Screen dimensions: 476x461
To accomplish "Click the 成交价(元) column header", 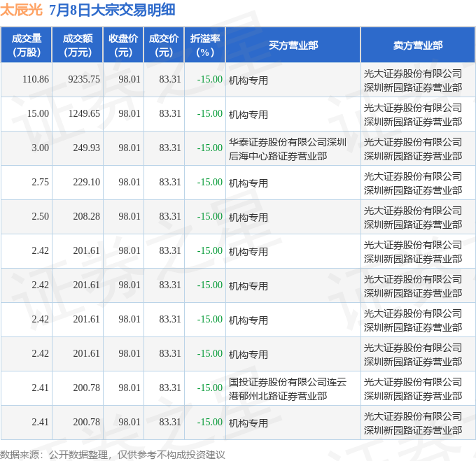I will (x=164, y=45).
